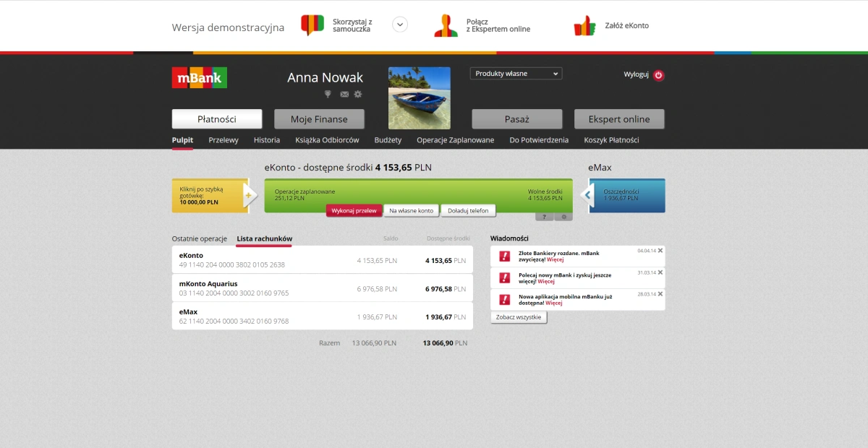Close the Nowa aplikacja mobilna message
The height and width of the screenshot is (448, 868).
pyautogui.click(x=660, y=294)
